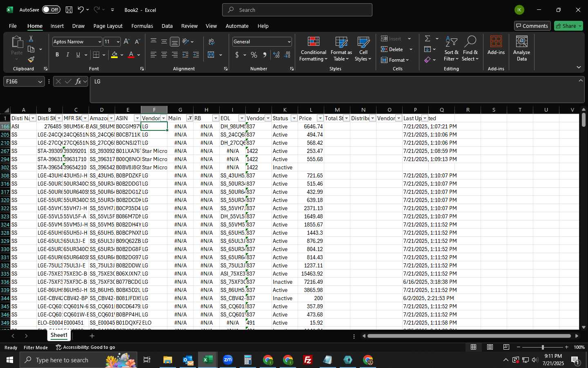Open the font size dropdown
588x368 pixels.
118,42
